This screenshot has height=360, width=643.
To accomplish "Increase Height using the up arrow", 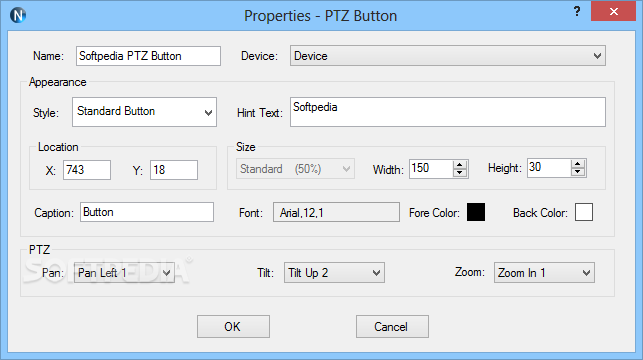I will coord(578,163).
